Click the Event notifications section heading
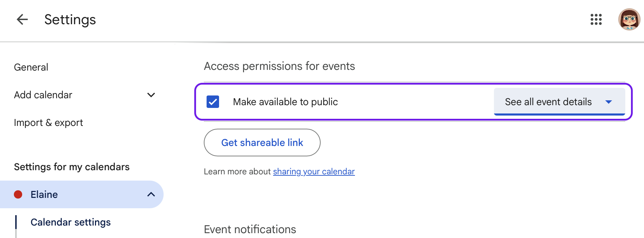644x238 pixels. click(250, 229)
